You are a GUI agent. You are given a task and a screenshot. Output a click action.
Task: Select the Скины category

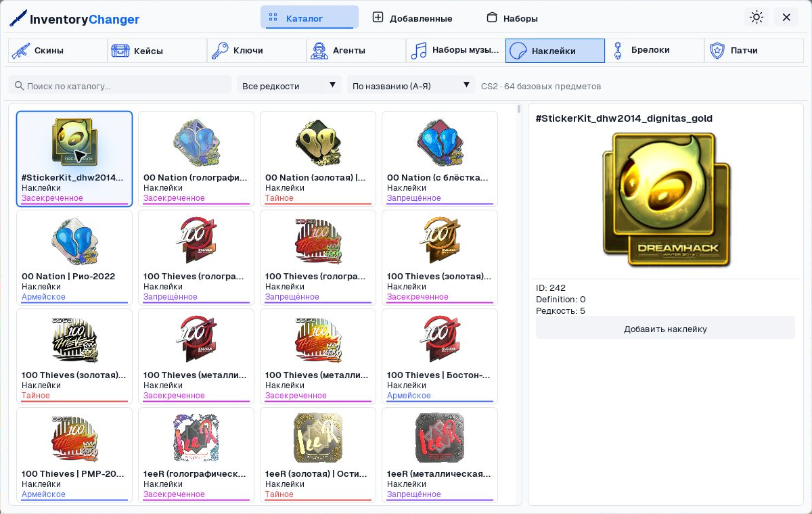point(58,51)
